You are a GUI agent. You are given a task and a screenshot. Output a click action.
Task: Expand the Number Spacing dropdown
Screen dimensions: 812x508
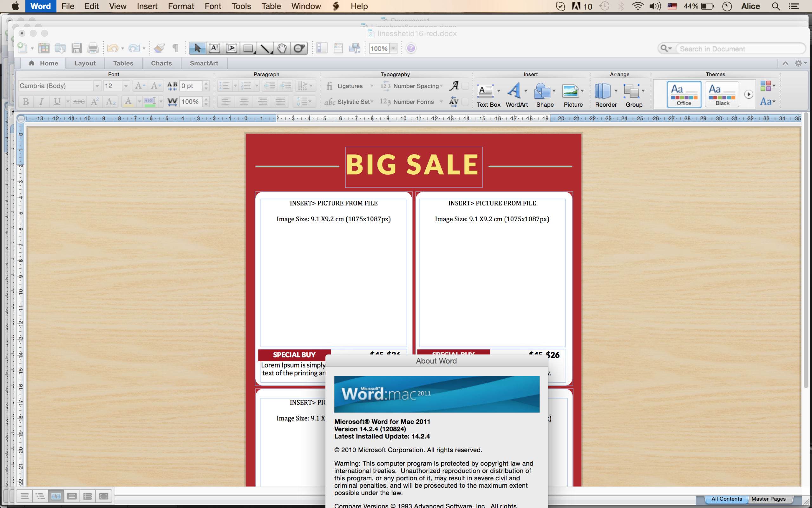441,86
